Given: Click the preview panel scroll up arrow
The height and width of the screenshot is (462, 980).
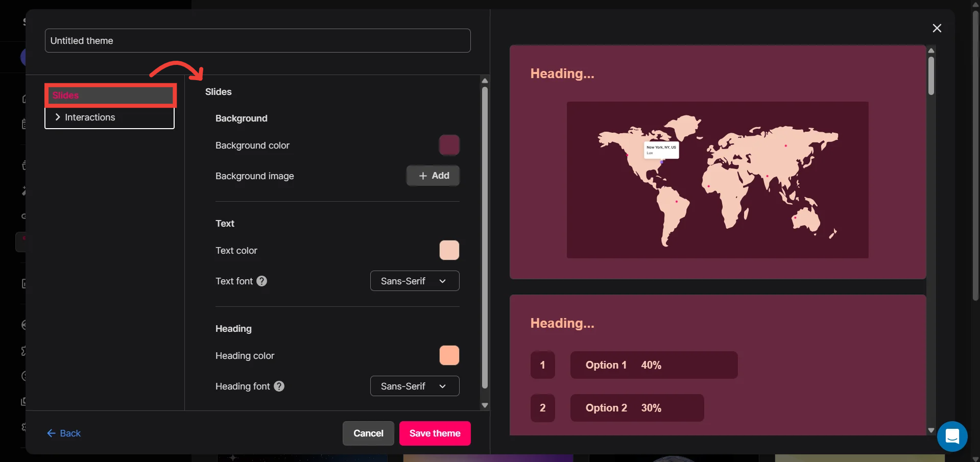Looking at the screenshot, I should 931,51.
